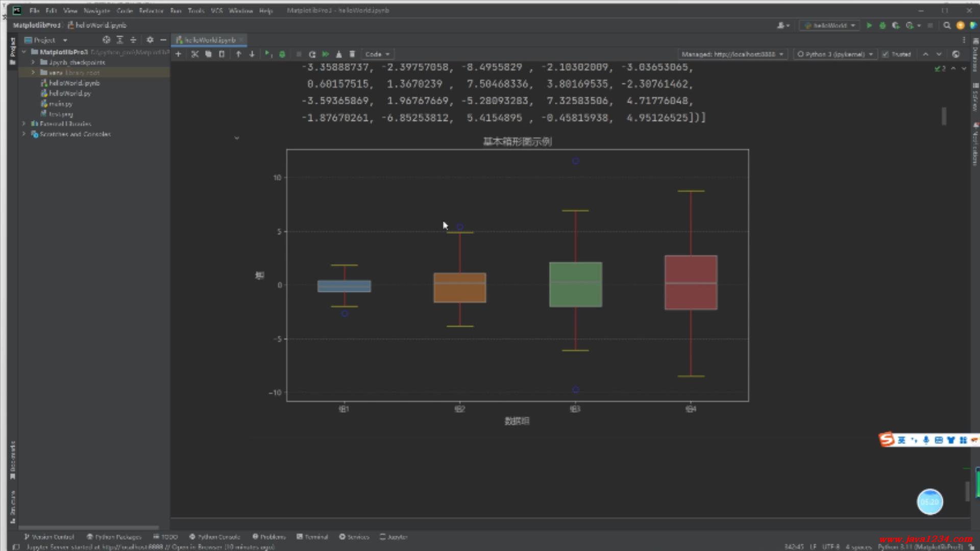Open the cell type Code dropdown
The width and height of the screenshot is (980, 551).
coord(377,54)
